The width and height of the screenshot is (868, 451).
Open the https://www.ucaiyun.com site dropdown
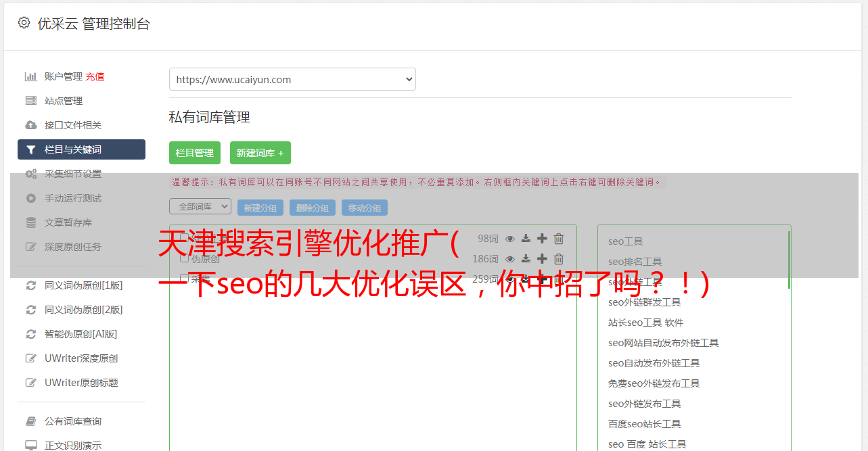292,79
